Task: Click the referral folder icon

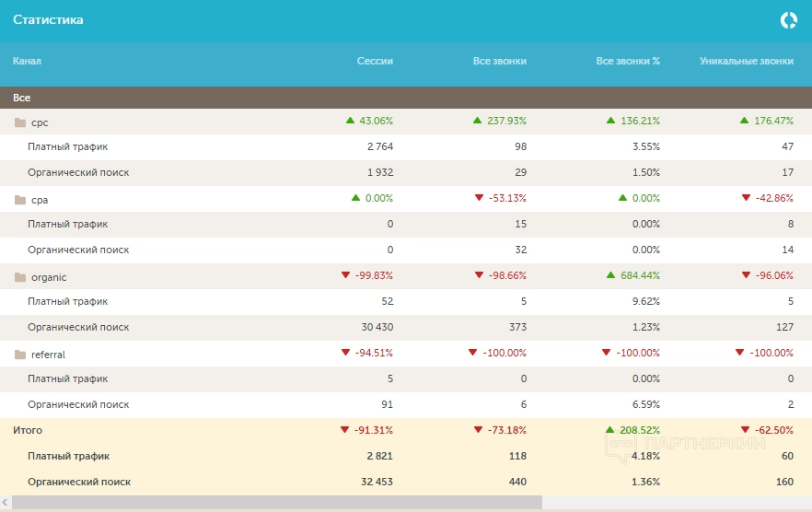Action: pyautogui.click(x=20, y=355)
